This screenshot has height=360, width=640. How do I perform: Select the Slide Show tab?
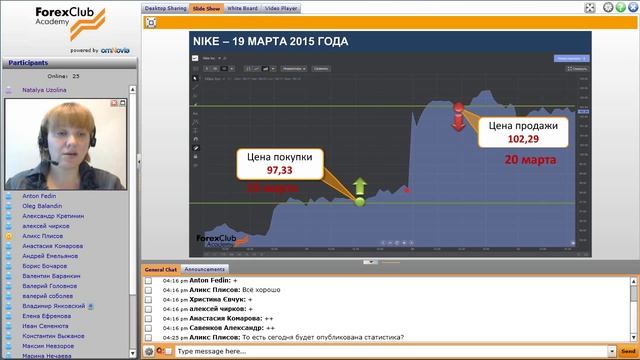pos(207,8)
